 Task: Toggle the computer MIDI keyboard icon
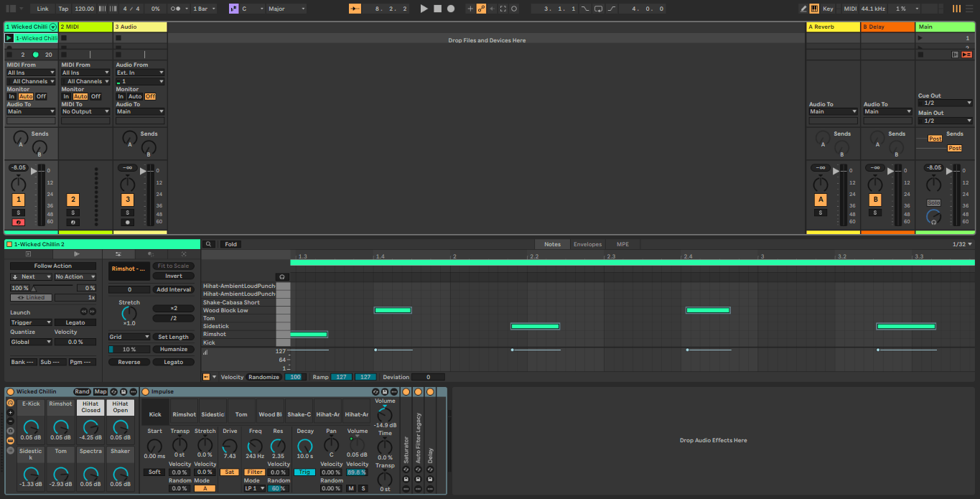click(x=814, y=9)
